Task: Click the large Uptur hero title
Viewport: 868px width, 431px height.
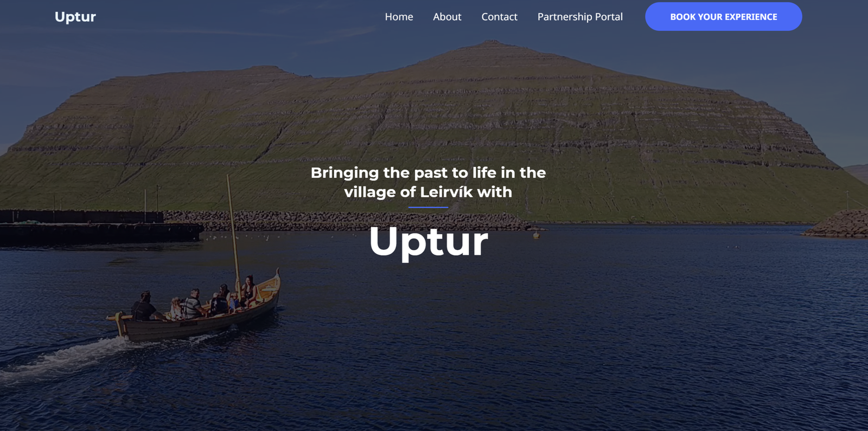Action: [428, 242]
